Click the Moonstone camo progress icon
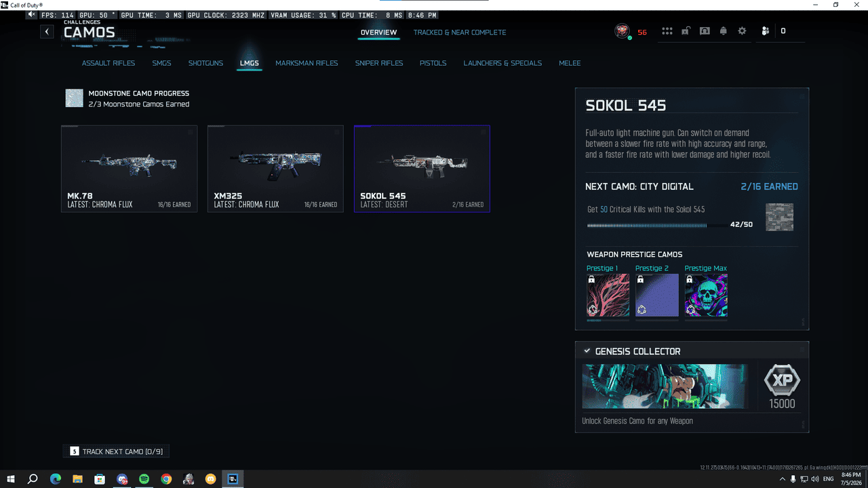Image resolution: width=868 pixels, height=488 pixels. pyautogui.click(x=75, y=98)
